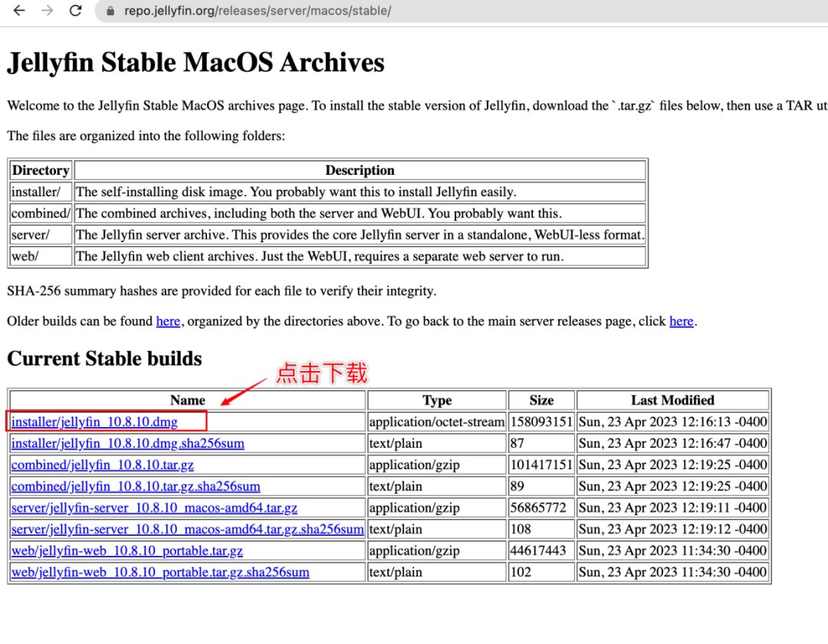Click the size value 158093151
The height and width of the screenshot is (644, 828).
pos(541,422)
